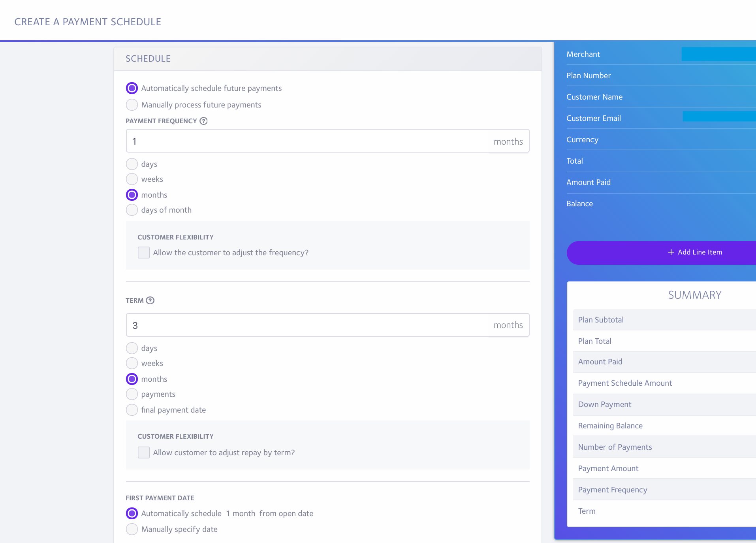Choose payments for term unit
Viewport: 756px width, 543px height.
click(x=132, y=394)
